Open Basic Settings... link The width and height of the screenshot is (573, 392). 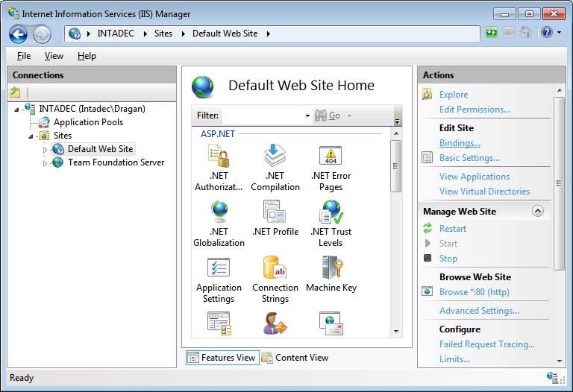point(469,158)
